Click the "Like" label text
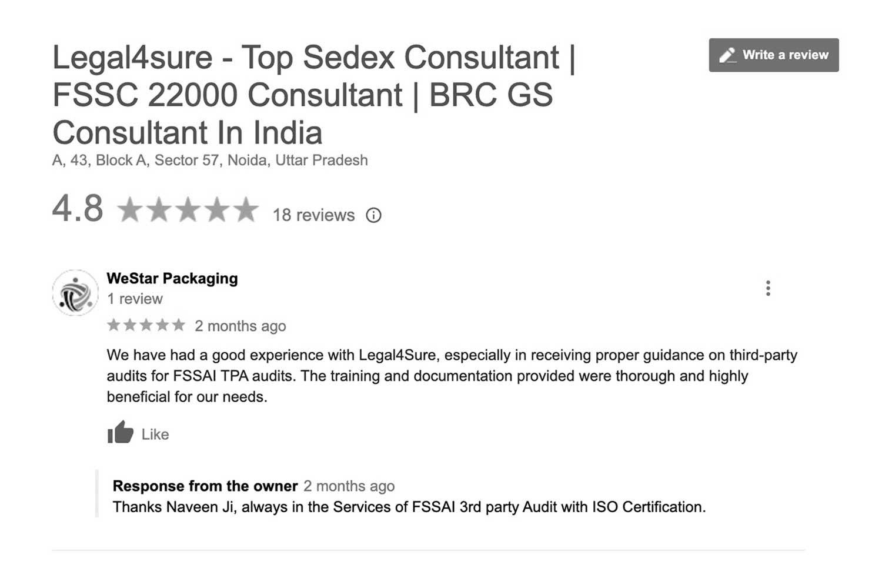The height and width of the screenshot is (588, 882). pos(155,435)
